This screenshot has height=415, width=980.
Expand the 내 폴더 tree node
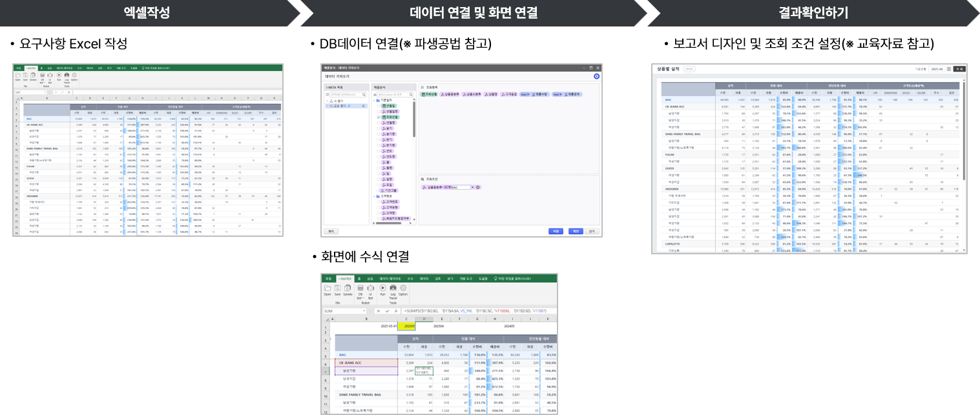(x=327, y=101)
